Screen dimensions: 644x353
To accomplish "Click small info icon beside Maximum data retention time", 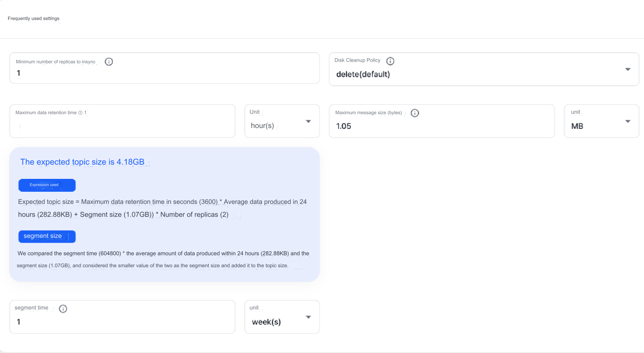I will [80, 113].
